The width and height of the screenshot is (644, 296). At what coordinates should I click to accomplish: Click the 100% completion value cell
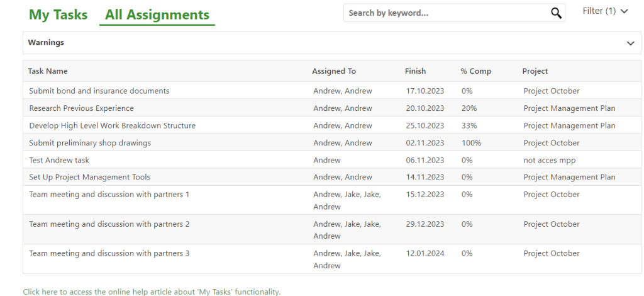(471, 143)
